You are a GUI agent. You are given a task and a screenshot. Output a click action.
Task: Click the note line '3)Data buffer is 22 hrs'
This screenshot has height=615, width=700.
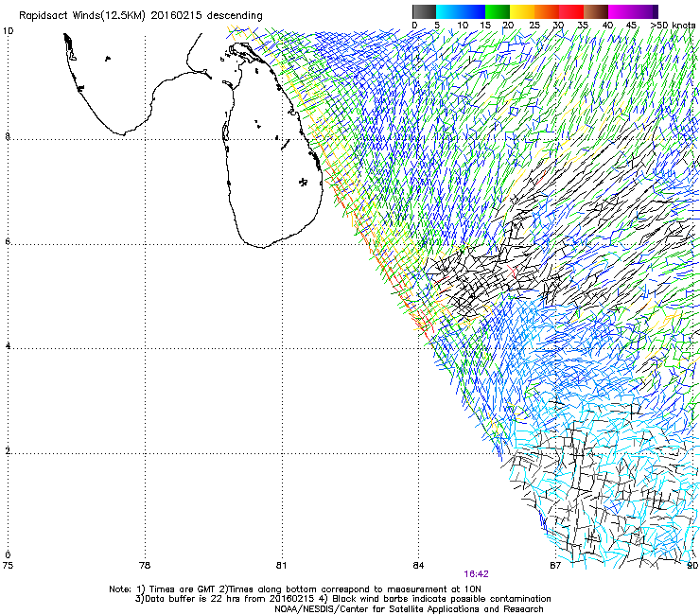click(x=342, y=599)
